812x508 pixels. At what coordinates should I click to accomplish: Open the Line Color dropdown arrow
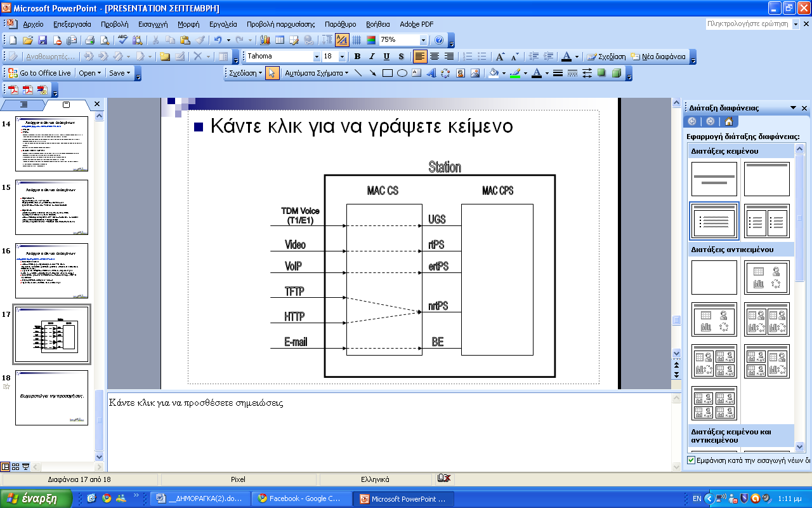tap(525, 73)
